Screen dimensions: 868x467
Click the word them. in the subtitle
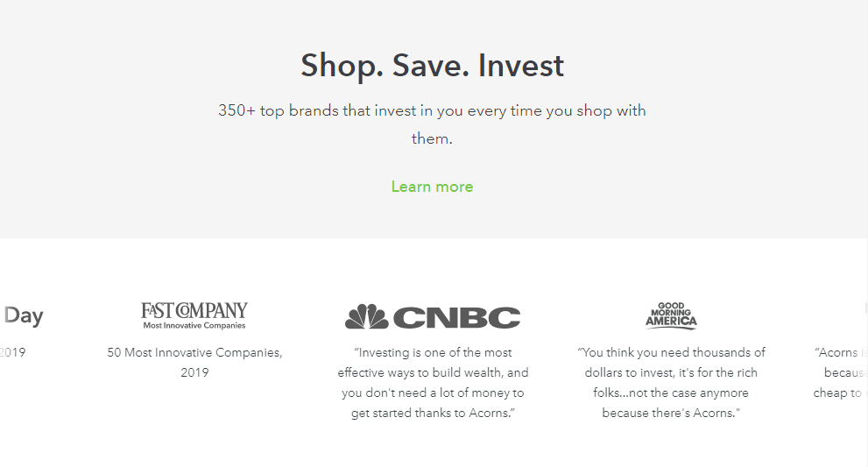(432, 138)
